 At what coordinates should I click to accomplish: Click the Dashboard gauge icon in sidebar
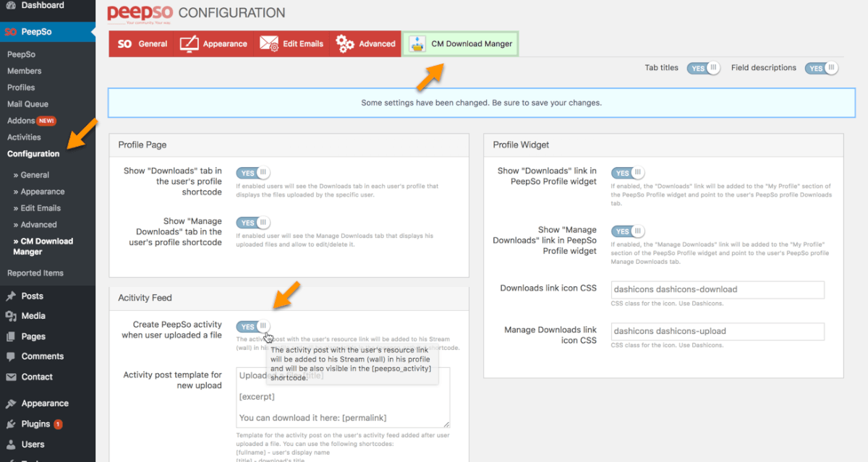point(11,6)
